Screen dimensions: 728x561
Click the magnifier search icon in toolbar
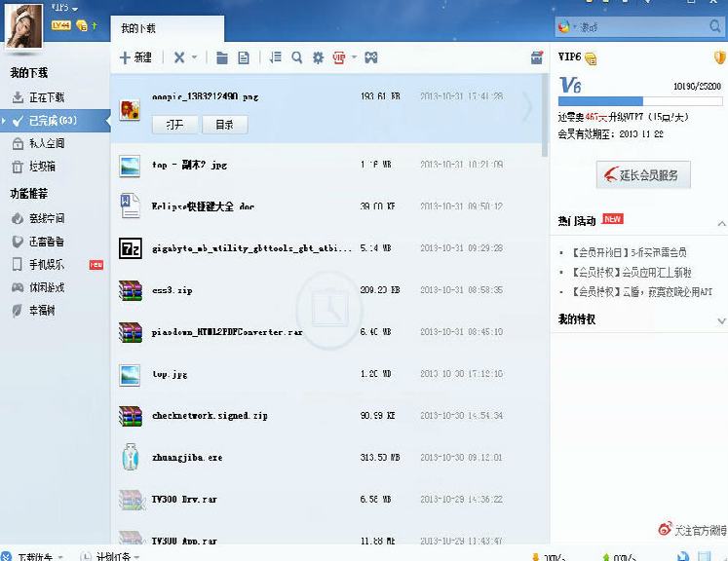click(296, 58)
